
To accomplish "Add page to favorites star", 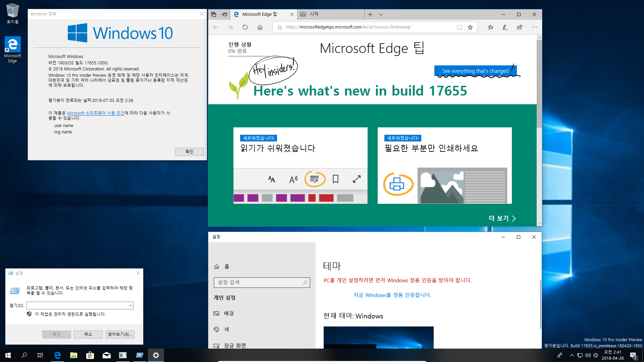I will click(x=470, y=27).
